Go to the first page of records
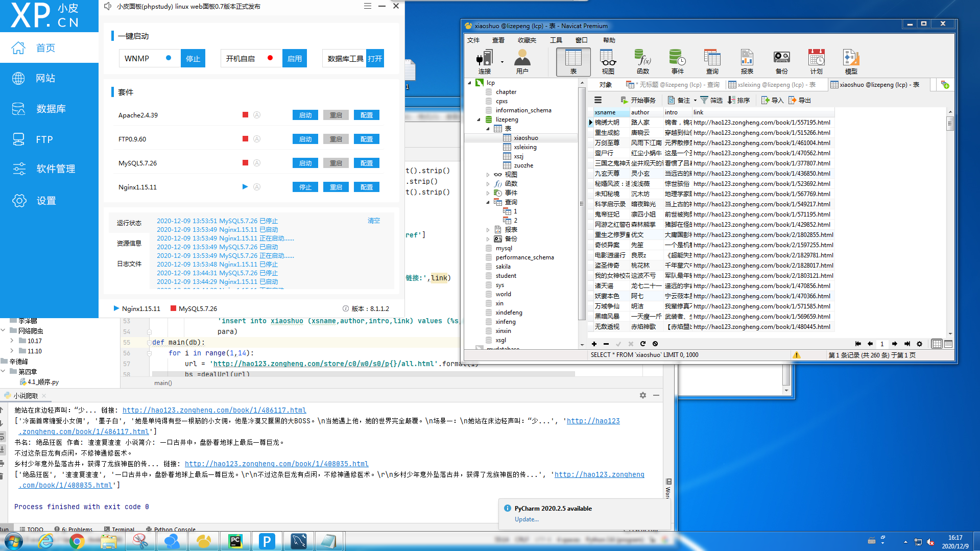This screenshot has height=551, width=980. (x=858, y=344)
